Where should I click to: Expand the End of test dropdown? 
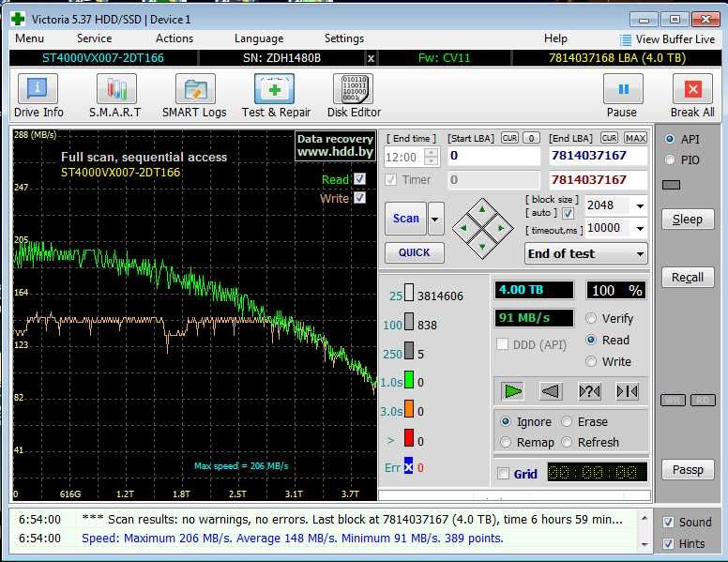pos(640,254)
